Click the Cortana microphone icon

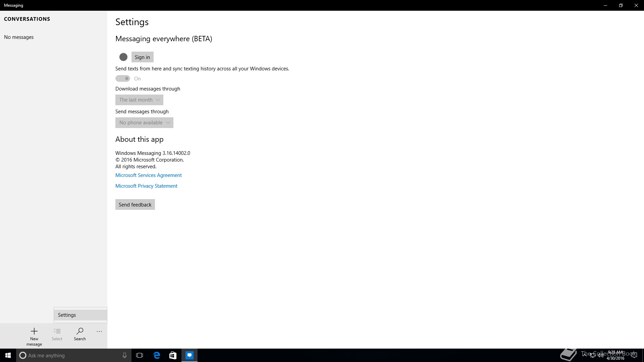[124, 355]
